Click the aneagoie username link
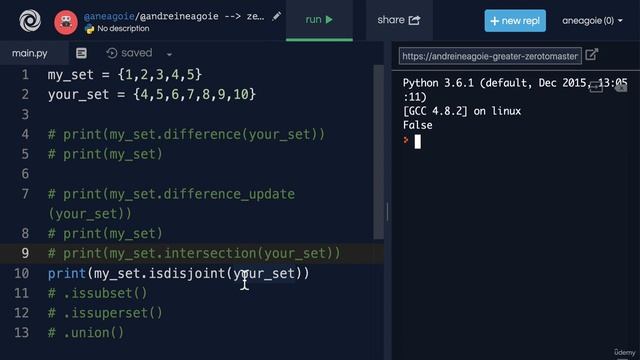The width and height of the screenshot is (640, 360). point(109,16)
